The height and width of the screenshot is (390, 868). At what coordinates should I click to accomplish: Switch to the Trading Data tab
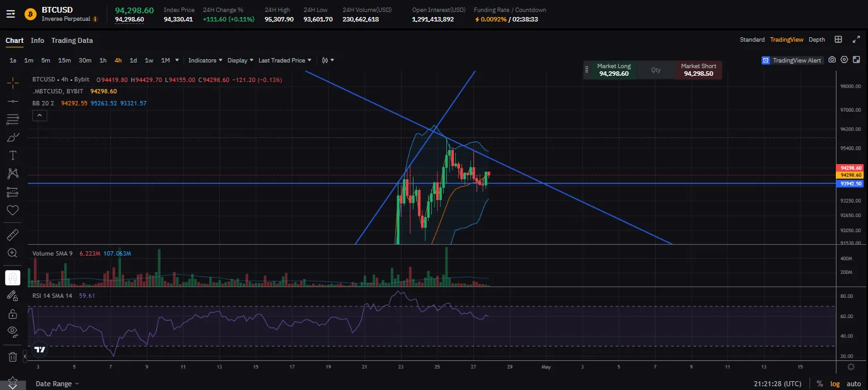click(72, 40)
